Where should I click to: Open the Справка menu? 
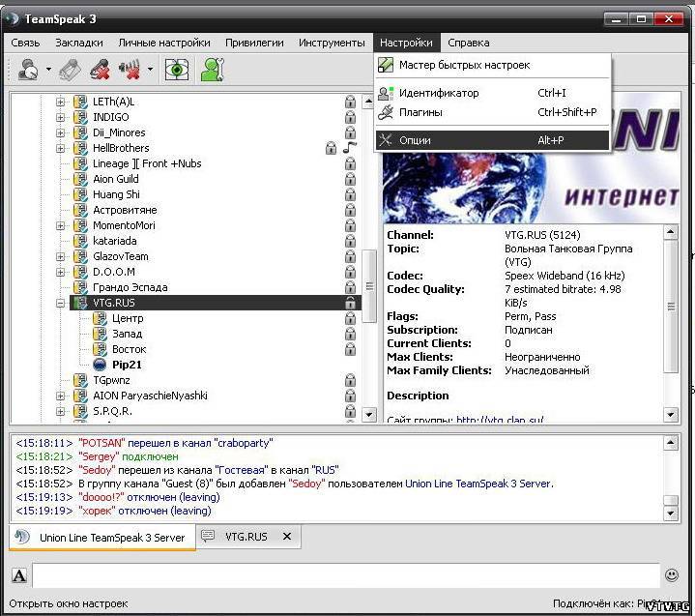(x=469, y=43)
